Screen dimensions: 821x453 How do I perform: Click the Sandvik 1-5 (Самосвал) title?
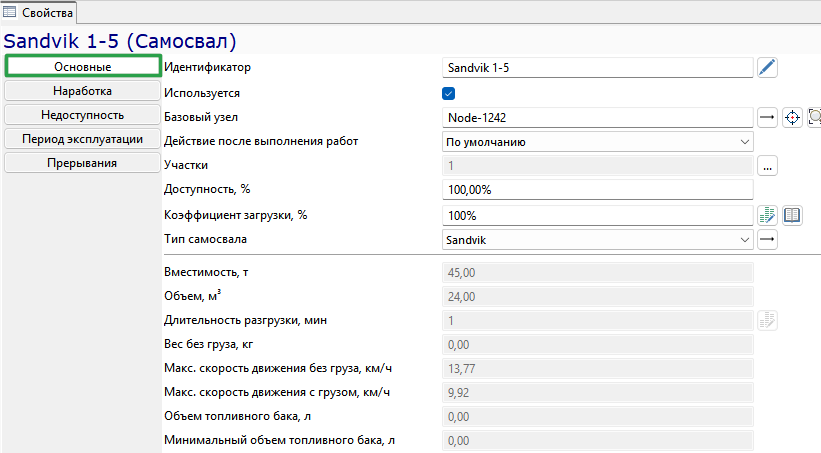[120, 41]
